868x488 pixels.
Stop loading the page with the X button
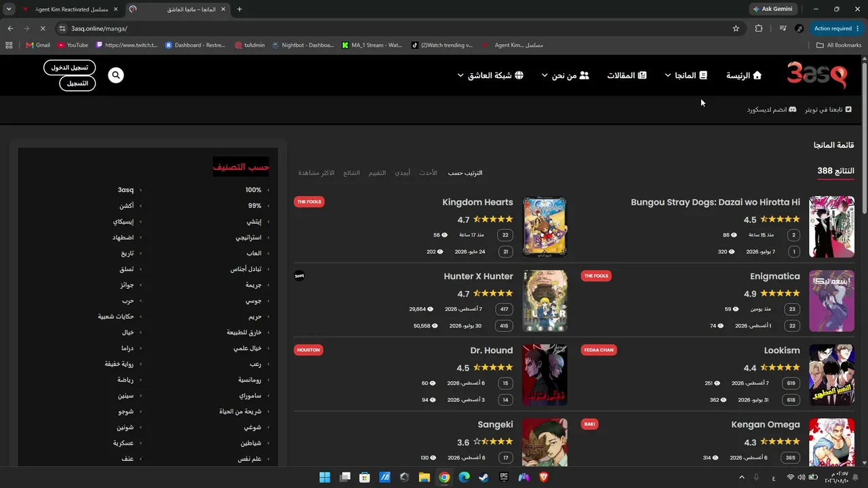pyautogui.click(x=42, y=28)
